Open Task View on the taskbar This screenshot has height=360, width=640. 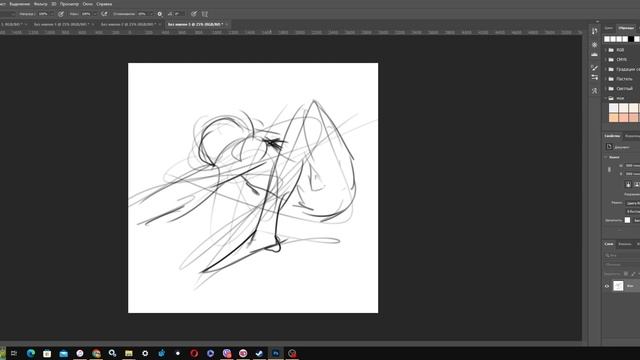14,353
